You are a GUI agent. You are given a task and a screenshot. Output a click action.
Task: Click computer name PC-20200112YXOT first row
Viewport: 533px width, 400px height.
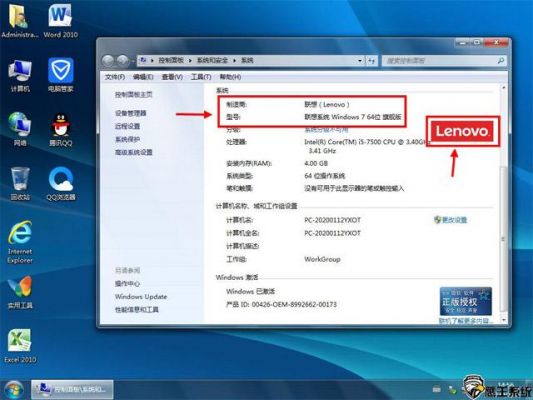[332, 220]
